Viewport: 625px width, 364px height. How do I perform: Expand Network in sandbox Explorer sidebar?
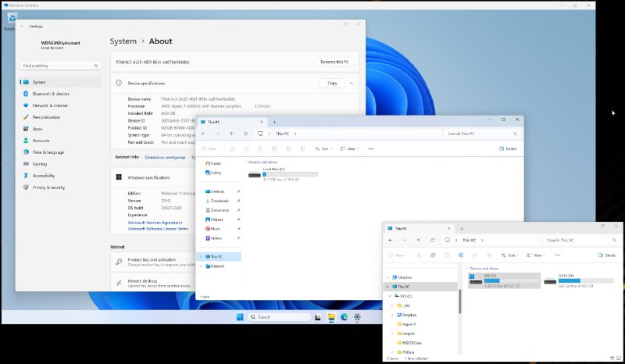(x=201, y=266)
